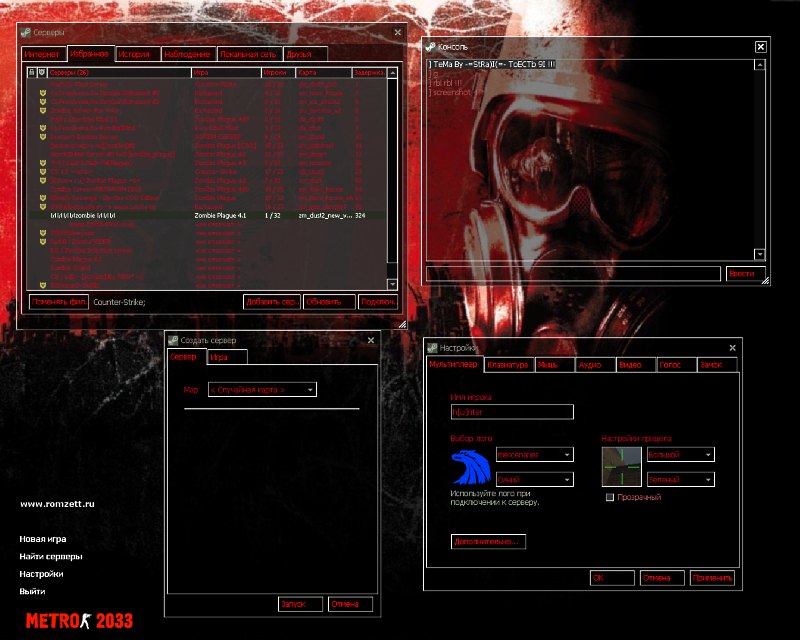Click the secure shield column header icon

(x=41, y=73)
